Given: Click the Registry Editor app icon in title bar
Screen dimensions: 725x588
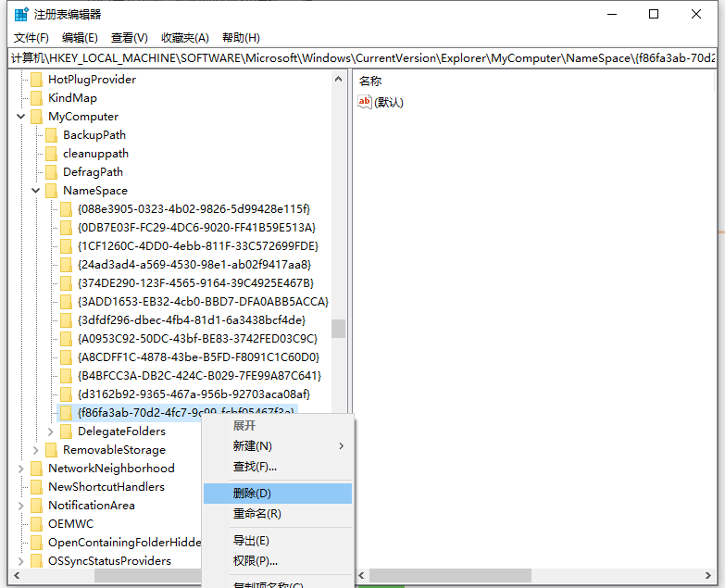Looking at the screenshot, I should (20, 14).
